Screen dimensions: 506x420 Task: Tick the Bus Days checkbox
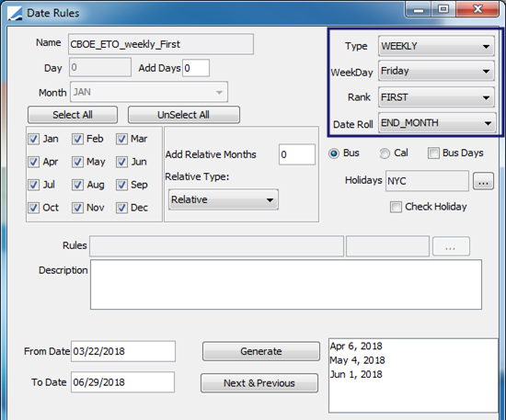(x=433, y=153)
